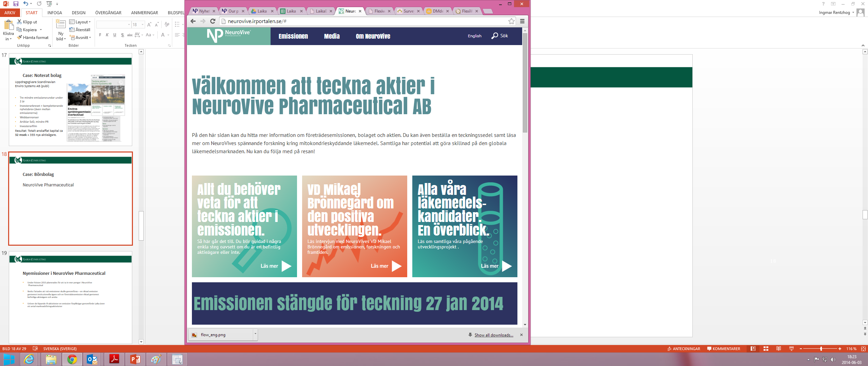The image size is (868, 366).
Task: Click Läs mer on the läkemedelskandidater card
Action: click(x=496, y=266)
